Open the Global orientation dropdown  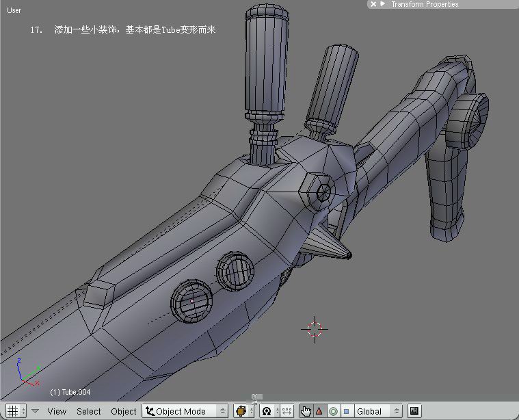tap(378, 411)
